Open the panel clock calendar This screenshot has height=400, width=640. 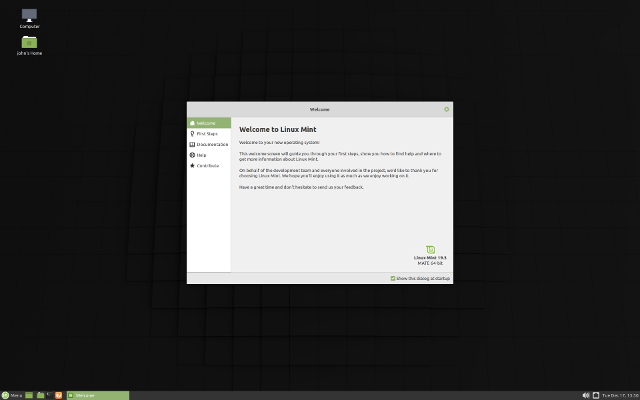(620, 395)
